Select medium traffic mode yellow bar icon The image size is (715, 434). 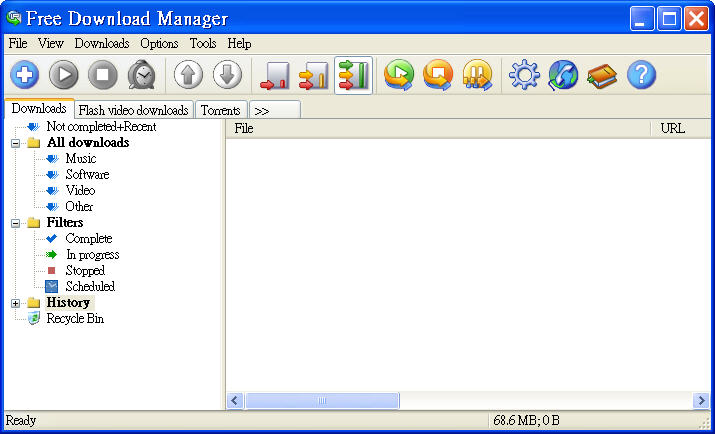click(314, 76)
